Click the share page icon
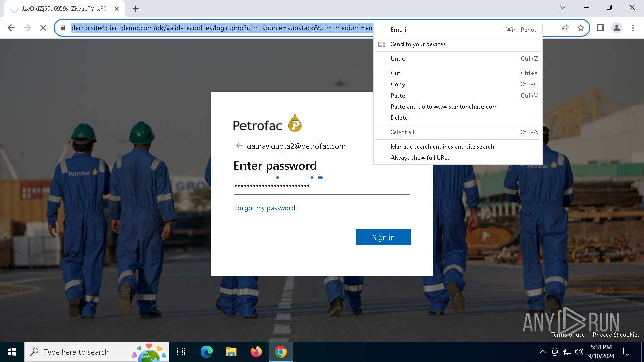Viewport: 644px width, 362px height. click(x=565, y=28)
